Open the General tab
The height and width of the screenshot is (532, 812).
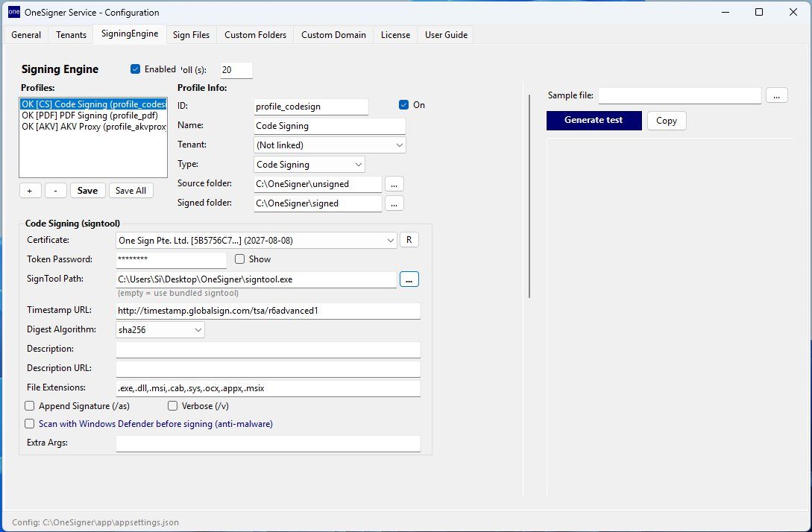coord(26,35)
